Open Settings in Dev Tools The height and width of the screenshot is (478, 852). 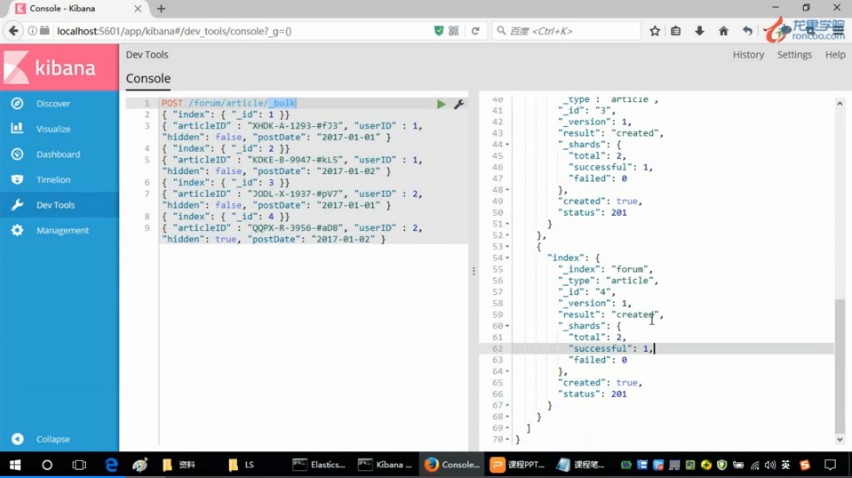[x=794, y=55]
